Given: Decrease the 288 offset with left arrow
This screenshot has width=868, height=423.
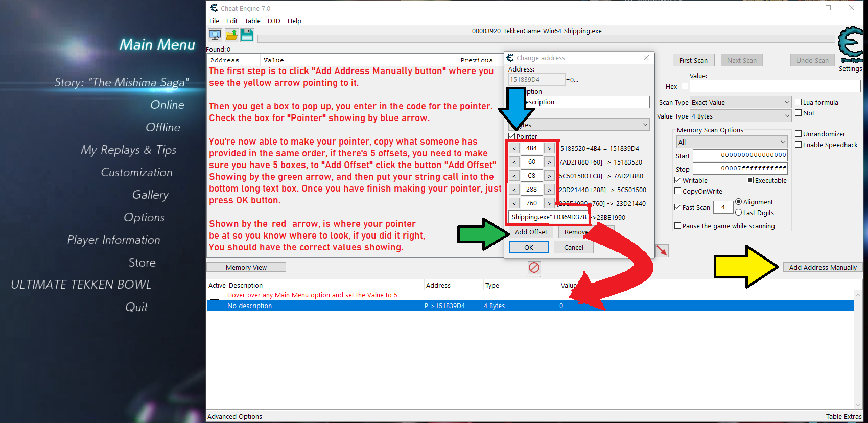Looking at the screenshot, I should (514, 190).
